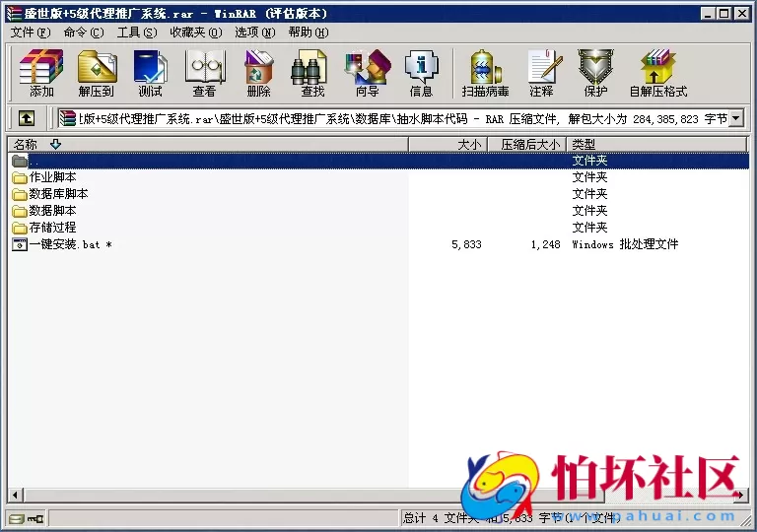Open the 查看 (View) tool
The width and height of the screenshot is (757, 532).
(x=205, y=73)
